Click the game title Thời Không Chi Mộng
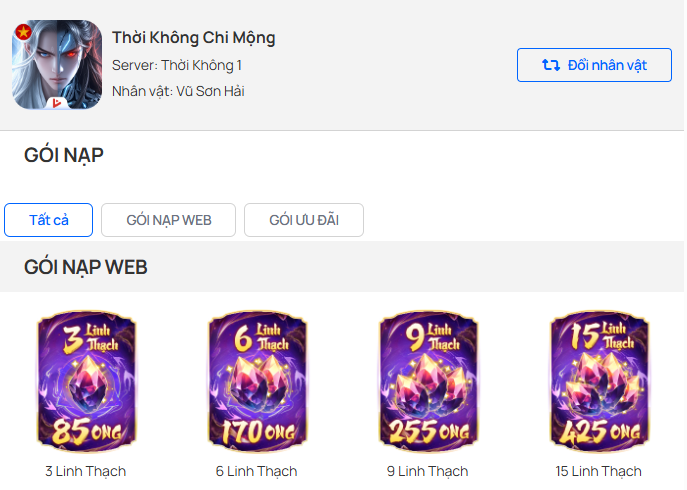The height and width of the screenshot is (490, 687). [194, 38]
